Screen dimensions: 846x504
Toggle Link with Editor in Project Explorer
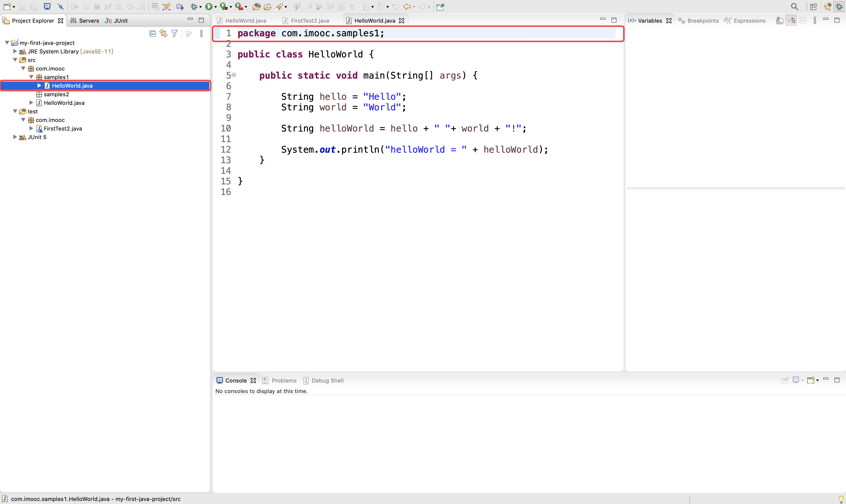163,33
